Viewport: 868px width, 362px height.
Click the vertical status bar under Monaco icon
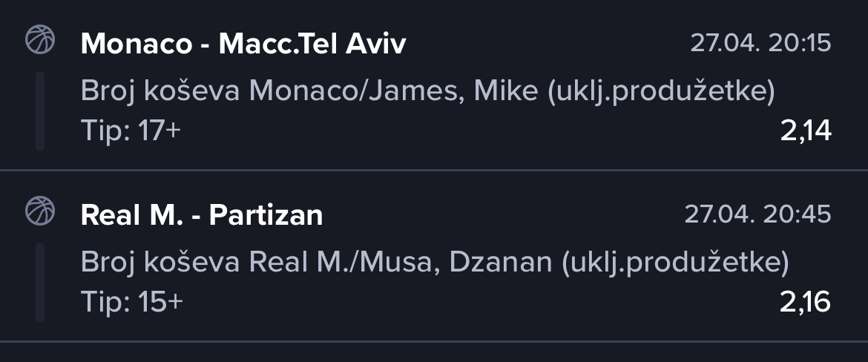coord(40,111)
